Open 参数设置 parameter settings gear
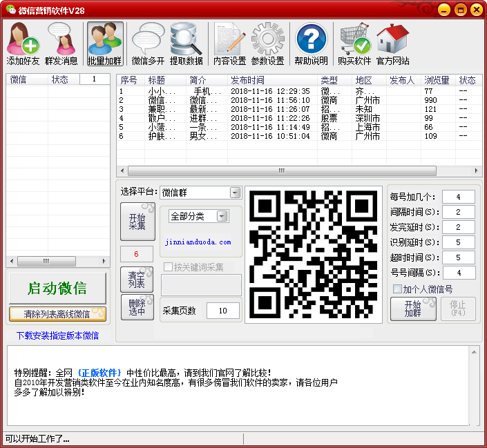This screenshot has height=448, width=487. [x=268, y=43]
